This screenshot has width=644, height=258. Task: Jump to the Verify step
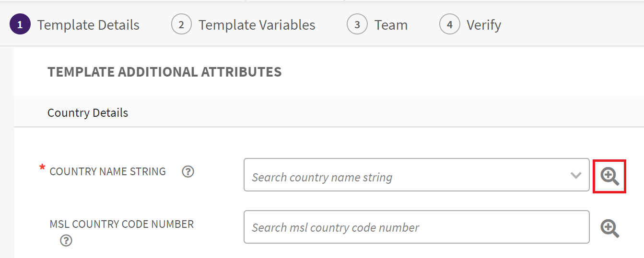pyautogui.click(x=483, y=25)
